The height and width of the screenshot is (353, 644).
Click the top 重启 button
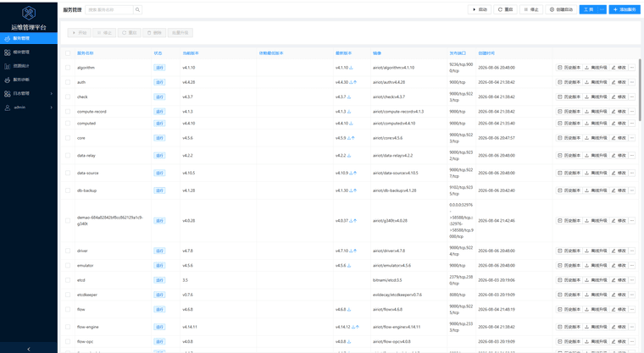click(x=505, y=9)
